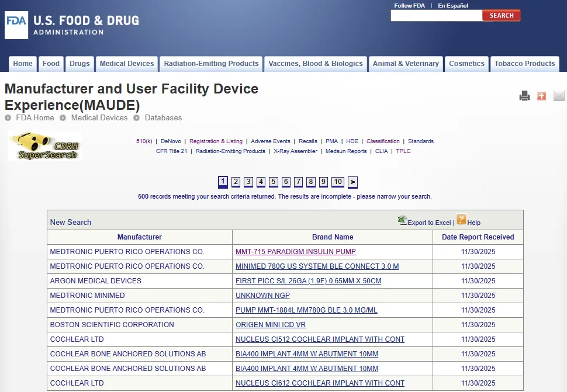Viewport: 567px width, 392px height.
Task: Open PUMP MMT-1884L MM780G report
Action: [306, 310]
